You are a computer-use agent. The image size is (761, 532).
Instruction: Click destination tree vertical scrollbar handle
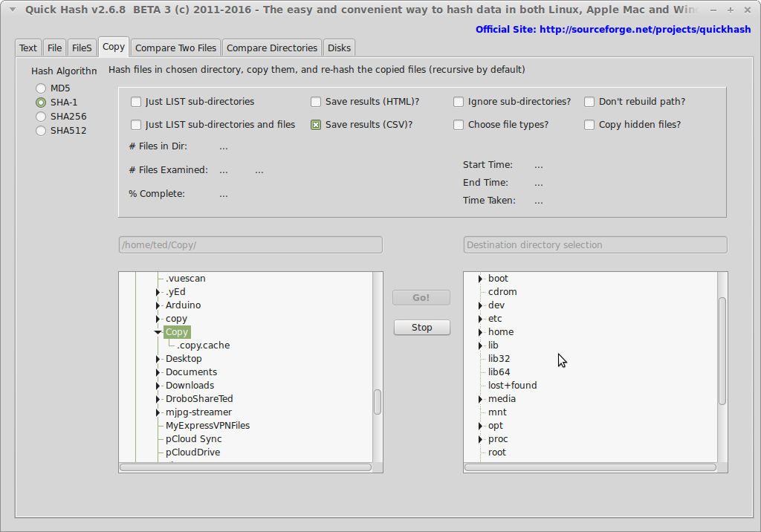click(722, 351)
